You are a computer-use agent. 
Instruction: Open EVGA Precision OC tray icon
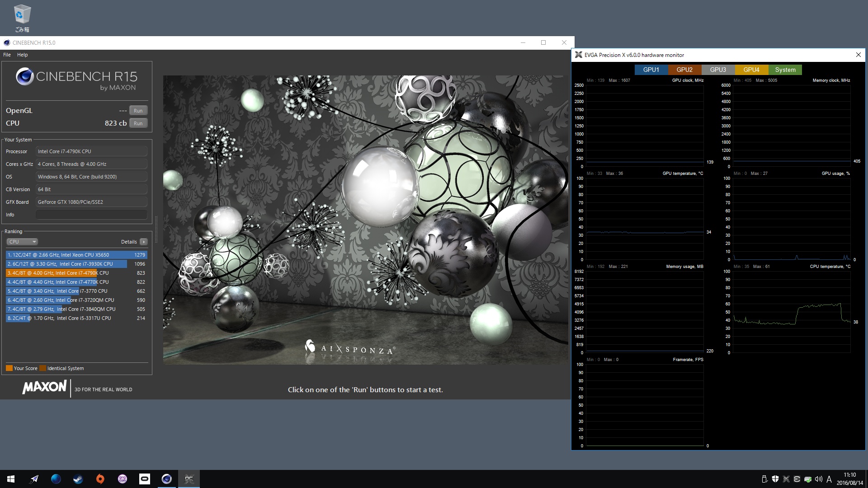(786, 479)
